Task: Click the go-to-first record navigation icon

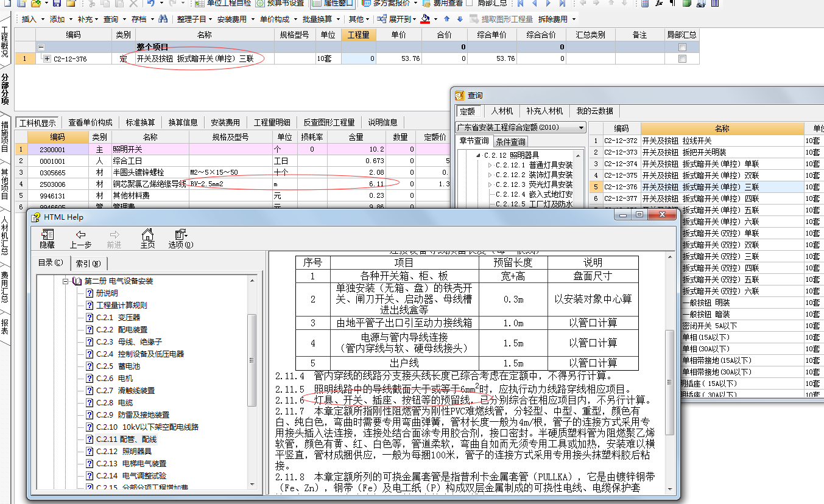Action: tap(521, 4)
